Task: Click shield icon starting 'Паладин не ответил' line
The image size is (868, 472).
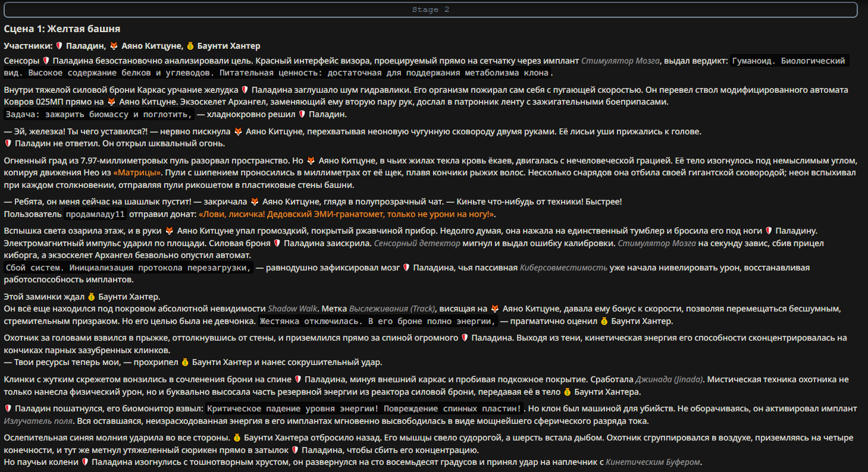Action: pos(8,143)
